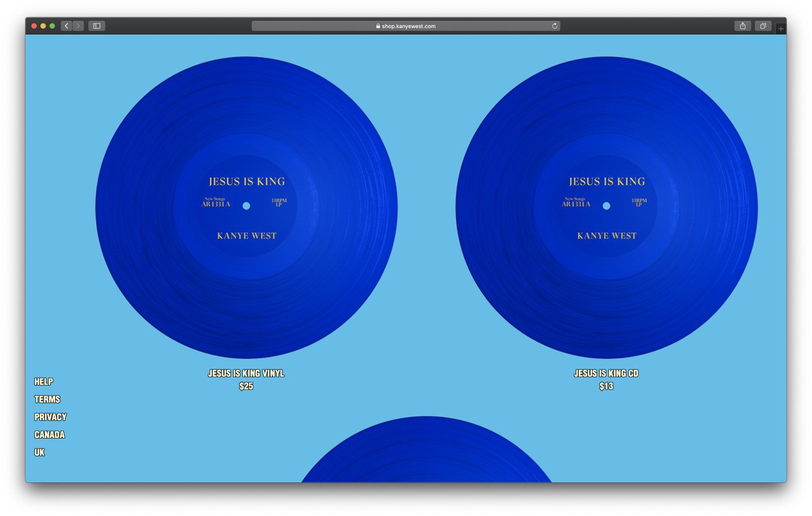Open the TERMS link
The image size is (812, 516).
48,399
